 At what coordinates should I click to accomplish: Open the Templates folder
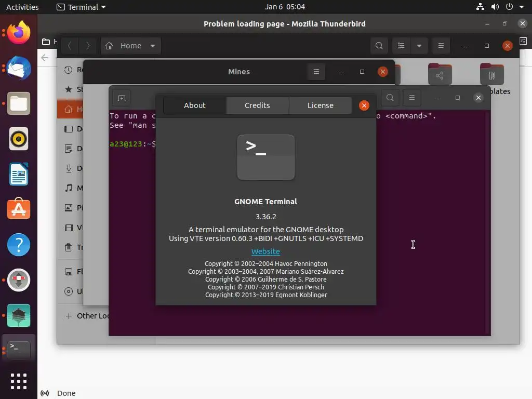pos(491,74)
